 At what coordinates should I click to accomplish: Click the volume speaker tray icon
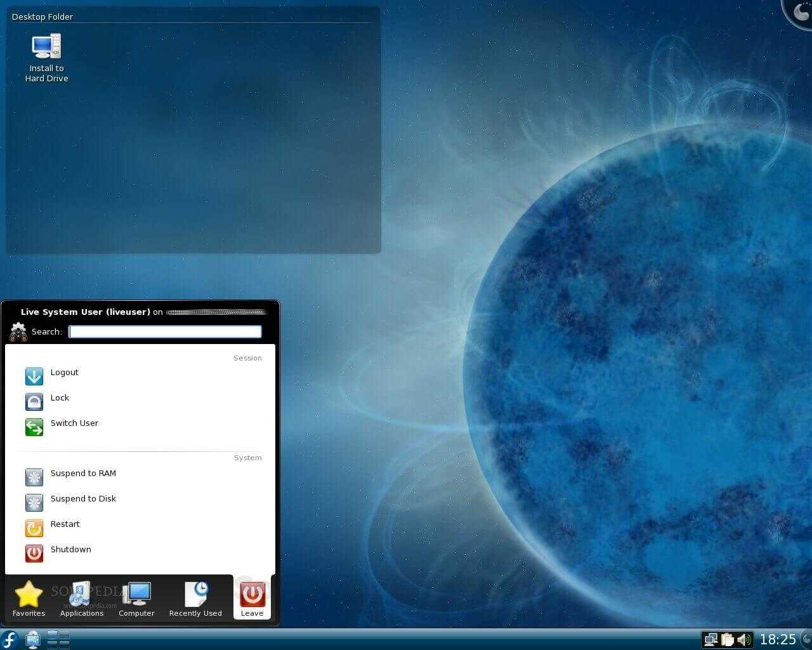[x=744, y=639]
